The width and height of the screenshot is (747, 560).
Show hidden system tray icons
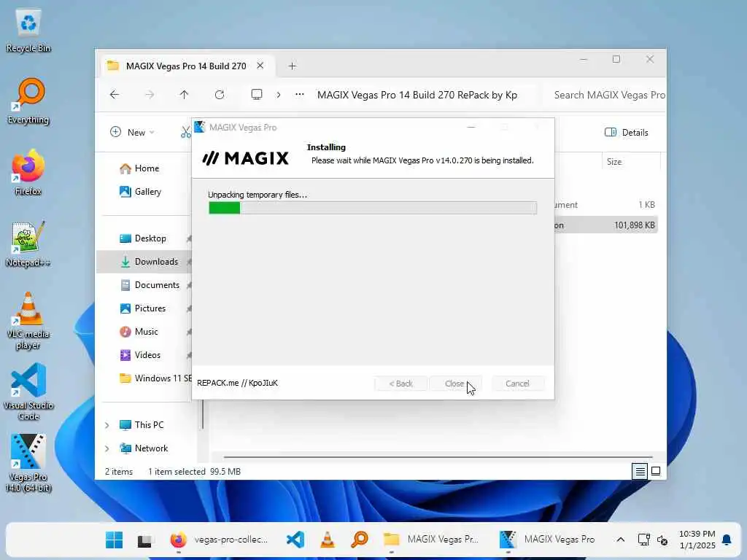click(x=620, y=540)
